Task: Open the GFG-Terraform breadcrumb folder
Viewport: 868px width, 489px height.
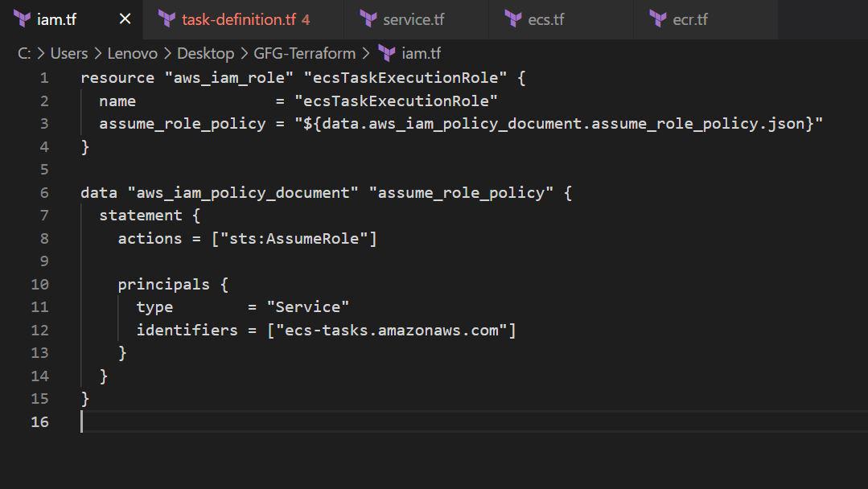Action: pos(304,54)
